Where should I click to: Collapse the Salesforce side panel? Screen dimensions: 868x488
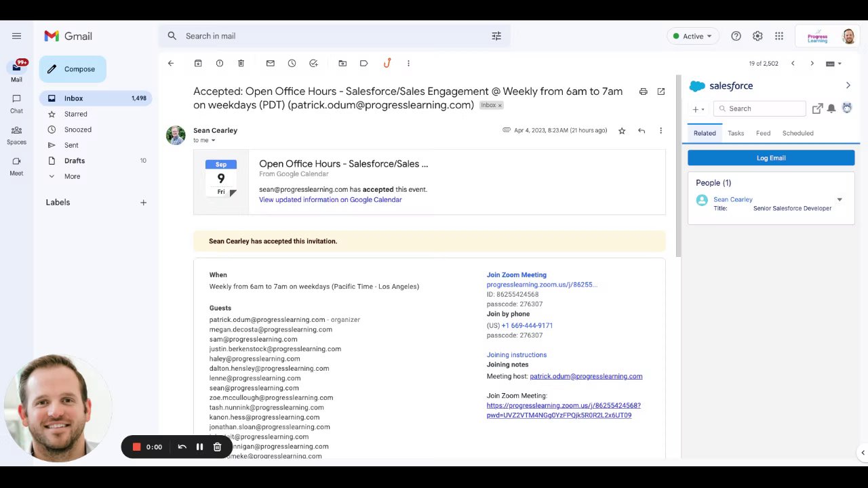click(848, 85)
